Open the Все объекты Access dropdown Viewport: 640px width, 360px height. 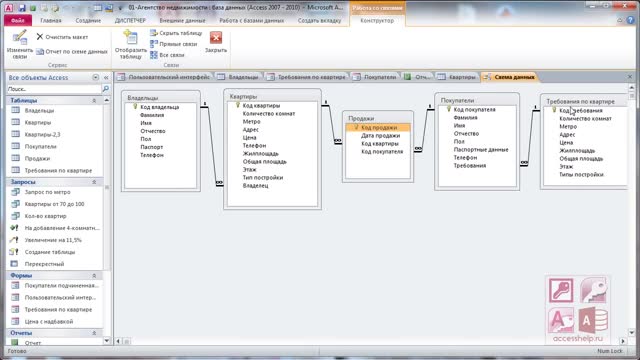(x=96, y=77)
